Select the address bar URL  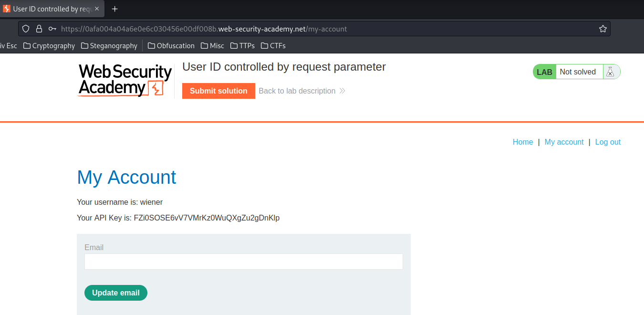click(204, 29)
